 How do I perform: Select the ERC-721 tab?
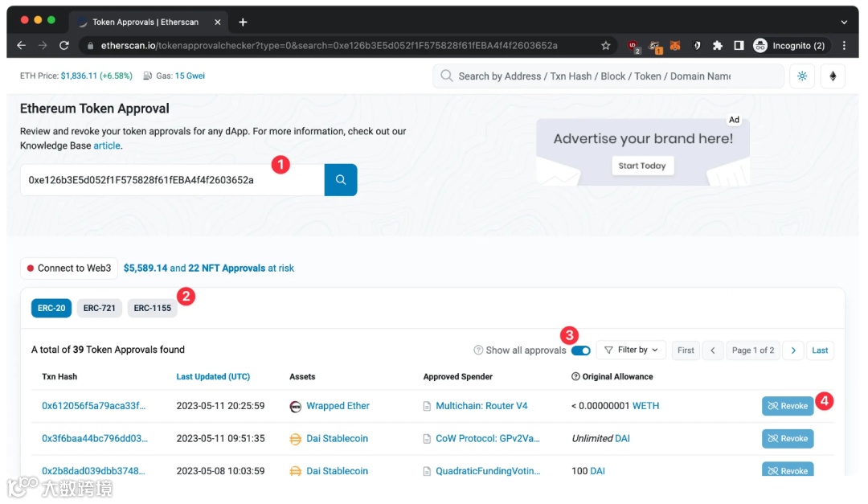[99, 308]
